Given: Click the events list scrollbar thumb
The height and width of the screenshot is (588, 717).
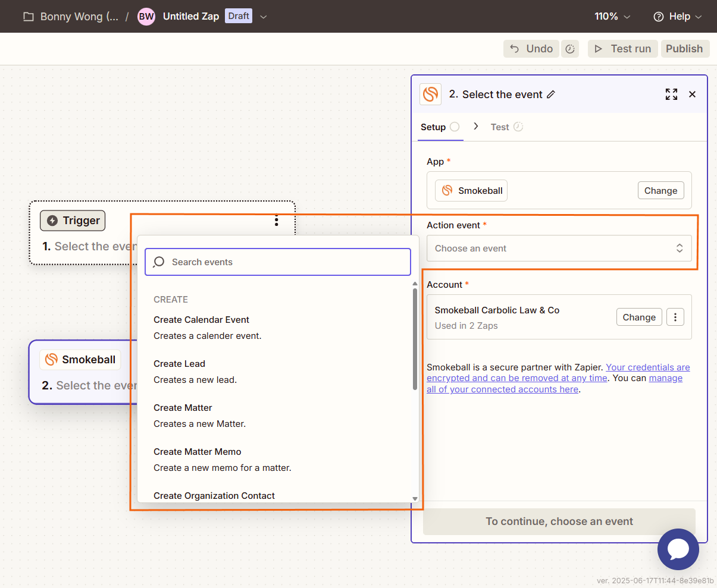Looking at the screenshot, I should point(415,339).
